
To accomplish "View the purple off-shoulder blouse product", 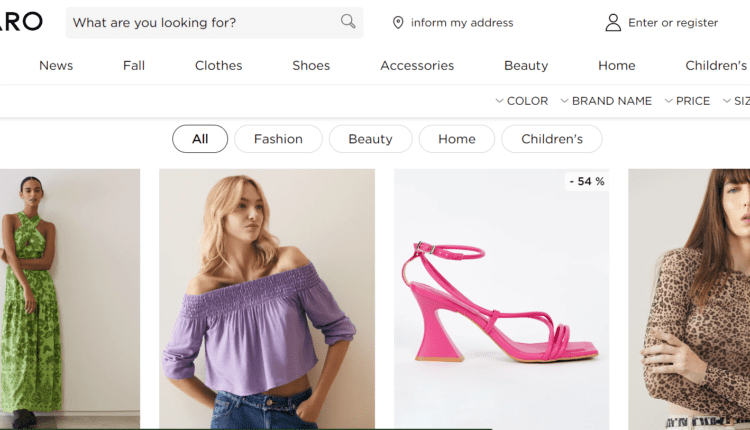I will (x=267, y=300).
